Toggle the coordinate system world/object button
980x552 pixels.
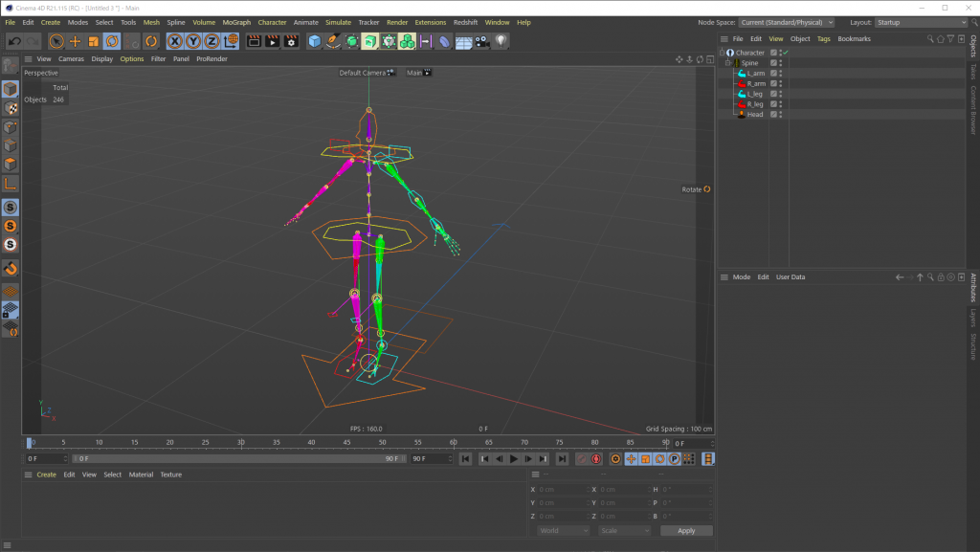(231, 41)
